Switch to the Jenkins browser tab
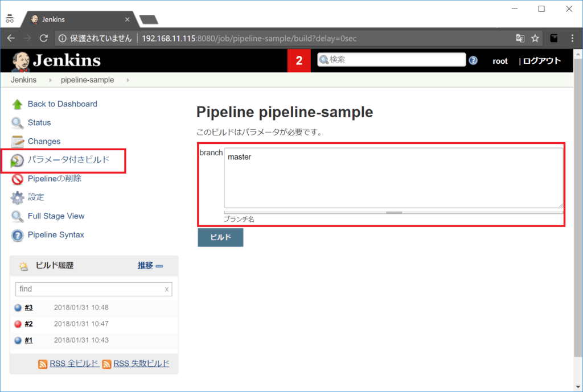The width and height of the screenshot is (583, 392). (80, 19)
